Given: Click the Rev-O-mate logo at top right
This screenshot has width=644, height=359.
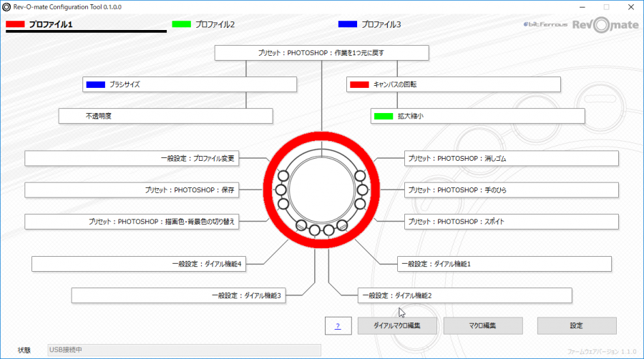Looking at the screenshot, I should click(605, 25).
